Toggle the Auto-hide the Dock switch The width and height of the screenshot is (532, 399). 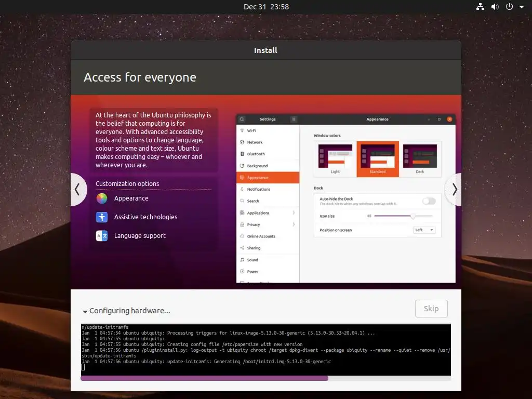click(429, 201)
